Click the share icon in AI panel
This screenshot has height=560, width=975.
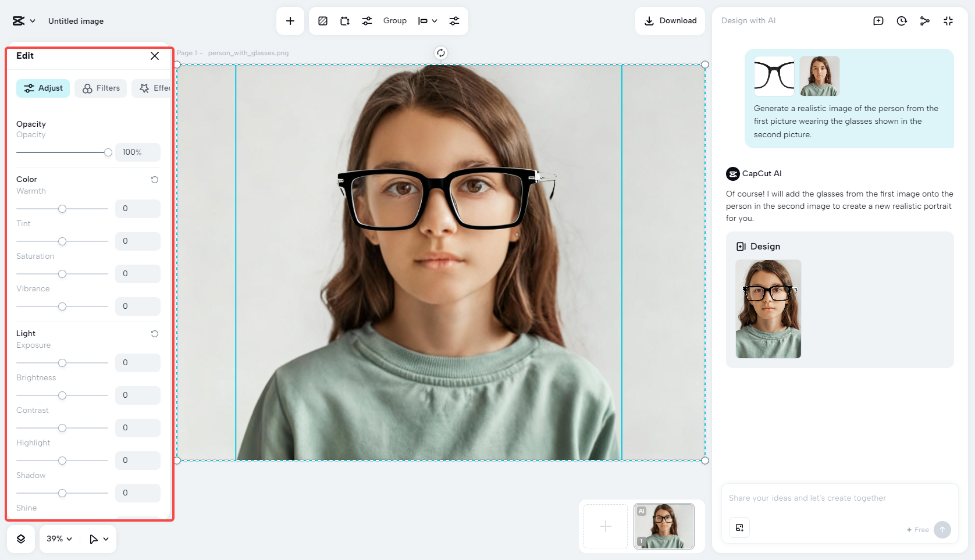pyautogui.click(x=925, y=21)
